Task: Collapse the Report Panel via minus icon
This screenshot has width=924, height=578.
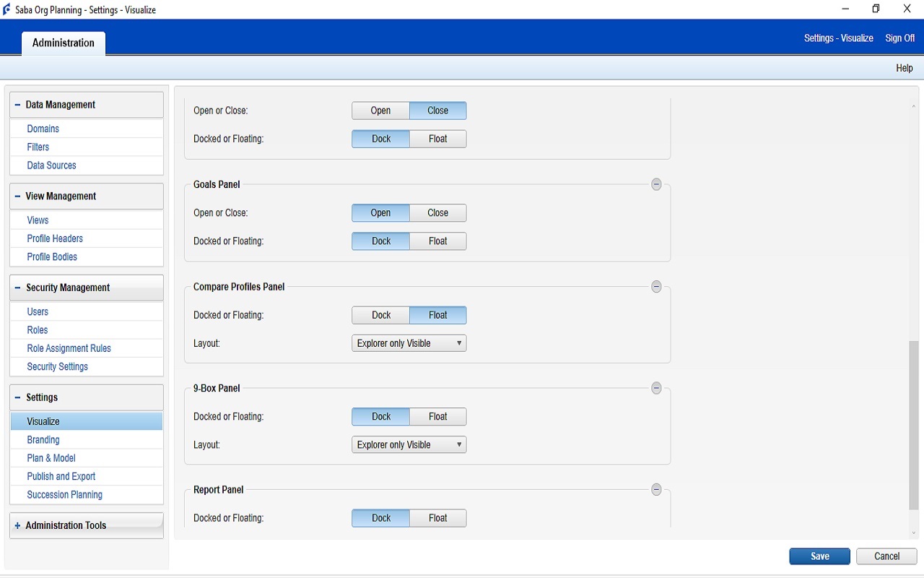Action: point(656,489)
